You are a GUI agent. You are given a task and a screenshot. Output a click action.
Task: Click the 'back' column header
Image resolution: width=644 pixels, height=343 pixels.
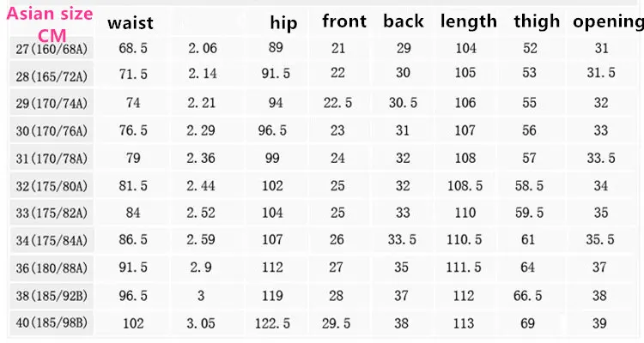pyautogui.click(x=404, y=21)
